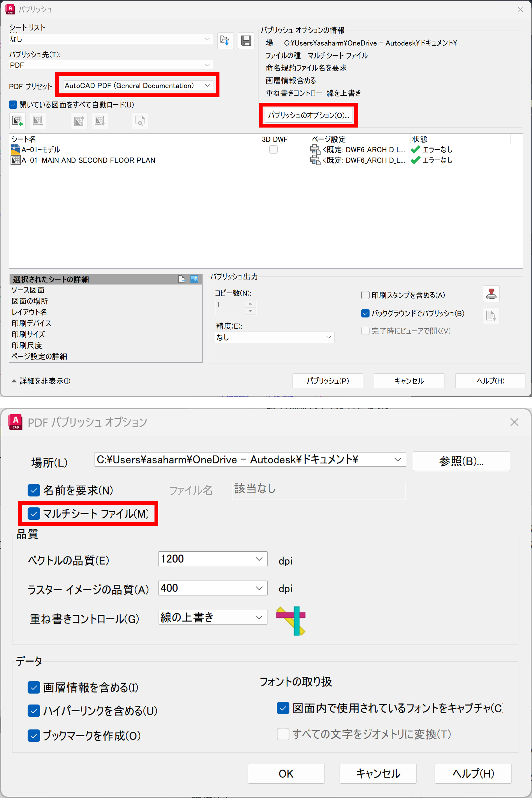532x798 pixels.
Task: Click the merge control line overwrite preview graphic
Action: tap(291, 621)
